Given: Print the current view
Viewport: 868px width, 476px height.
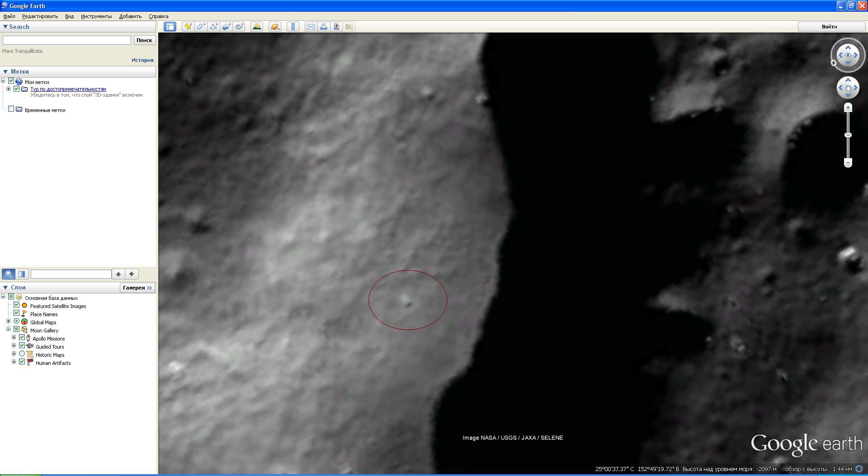Looking at the screenshot, I should (324, 27).
